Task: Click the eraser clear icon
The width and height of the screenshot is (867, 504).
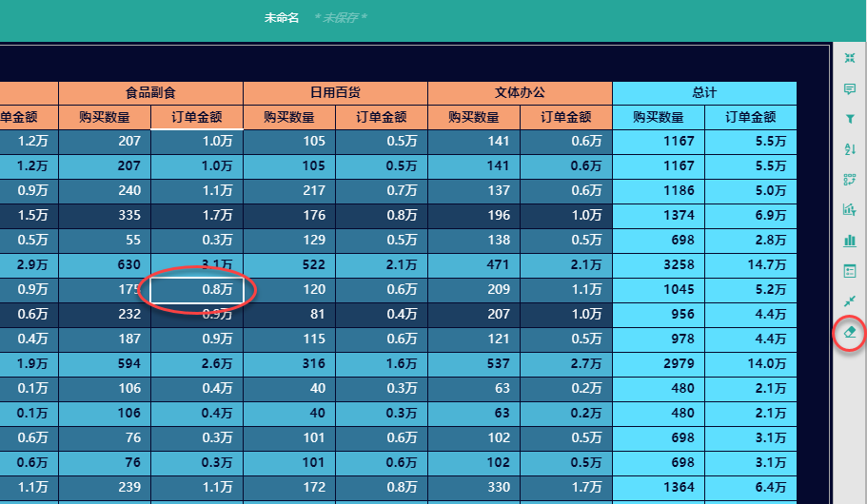Action: coord(850,333)
